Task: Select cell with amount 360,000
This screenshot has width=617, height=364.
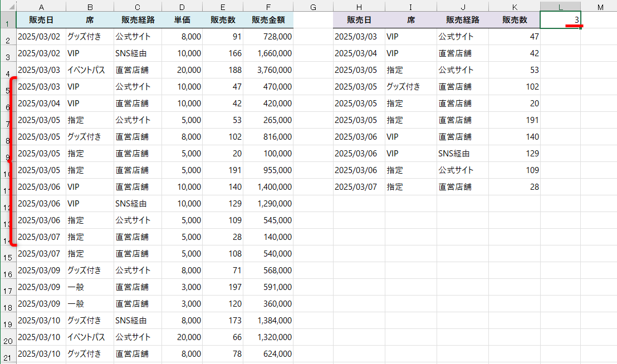Action: (x=268, y=304)
